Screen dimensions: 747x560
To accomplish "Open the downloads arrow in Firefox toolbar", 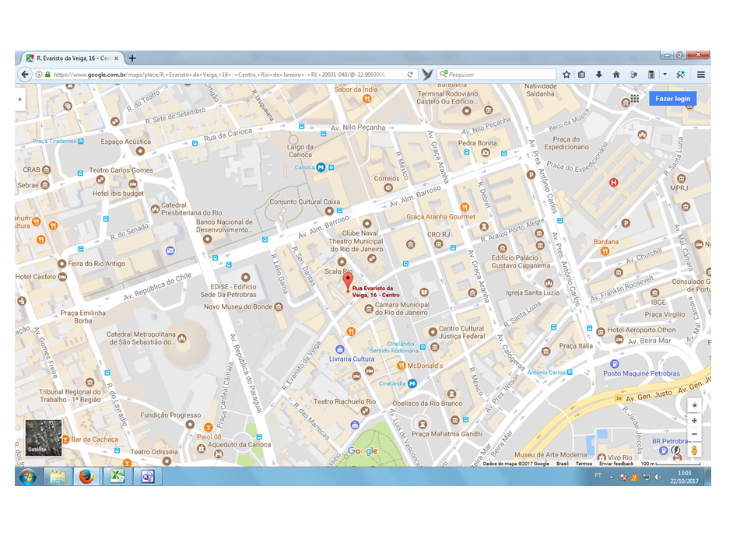I will pos(599,75).
